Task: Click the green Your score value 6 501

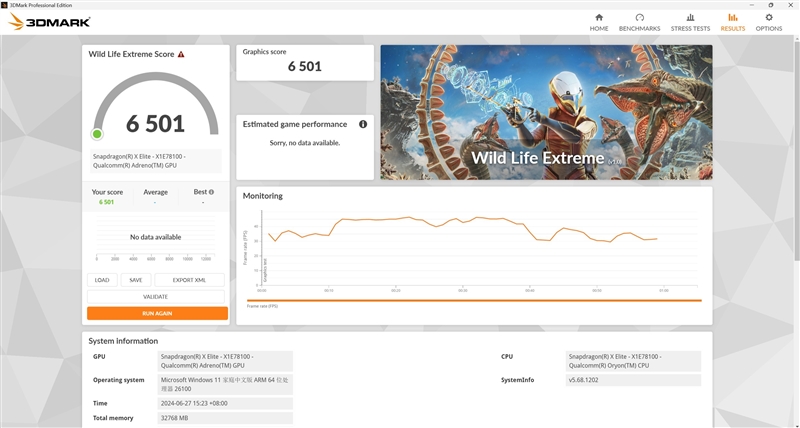Action: click(107, 202)
